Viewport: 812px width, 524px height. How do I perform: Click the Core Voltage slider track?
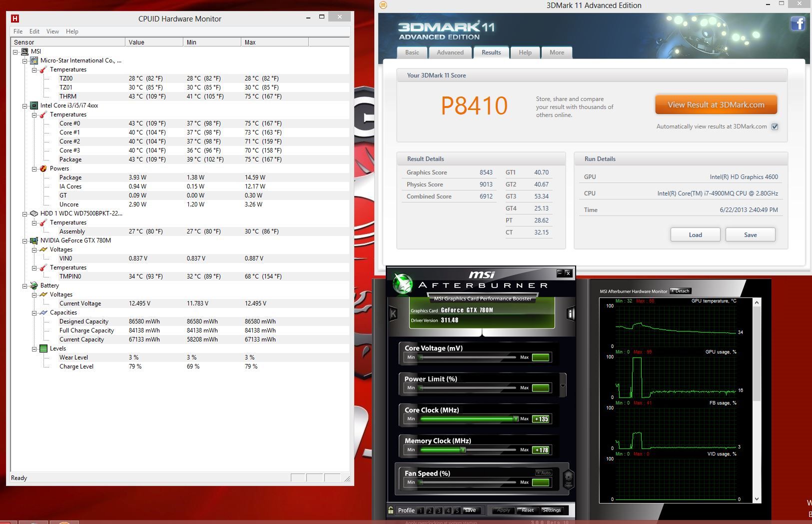pos(468,357)
